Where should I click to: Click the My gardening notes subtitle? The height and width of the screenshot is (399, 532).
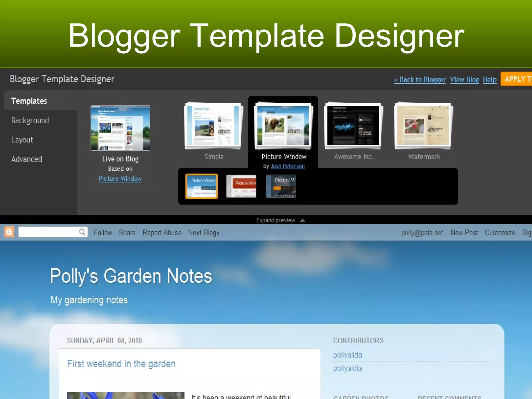(89, 300)
